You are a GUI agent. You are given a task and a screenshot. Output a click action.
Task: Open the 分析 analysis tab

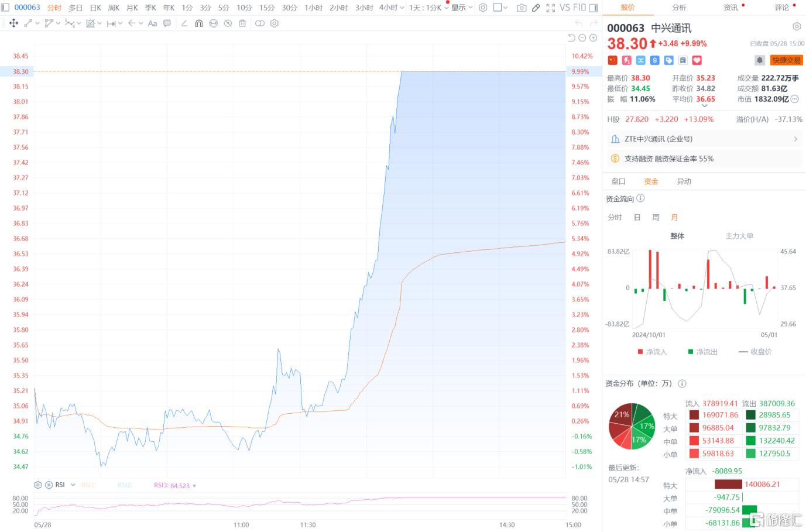pos(679,8)
